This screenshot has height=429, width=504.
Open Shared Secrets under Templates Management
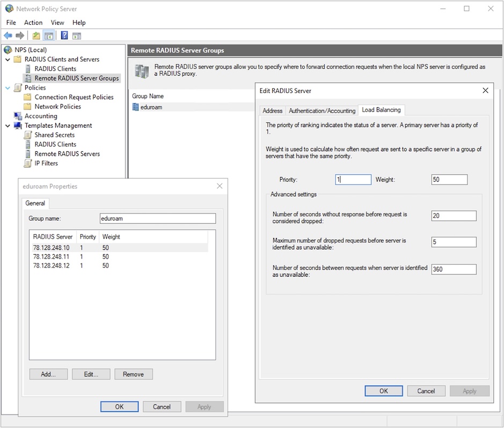[55, 135]
